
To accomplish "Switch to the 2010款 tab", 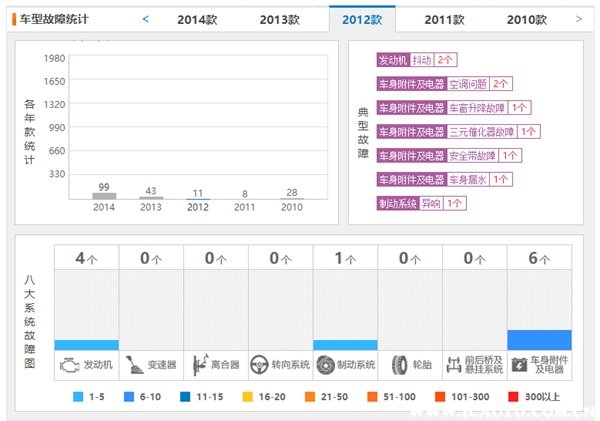I will click(526, 19).
